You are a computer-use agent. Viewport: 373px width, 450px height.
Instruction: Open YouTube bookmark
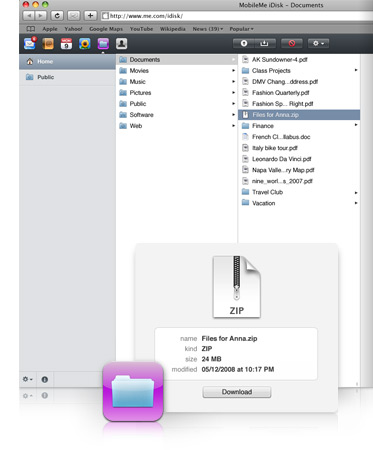(x=141, y=29)
